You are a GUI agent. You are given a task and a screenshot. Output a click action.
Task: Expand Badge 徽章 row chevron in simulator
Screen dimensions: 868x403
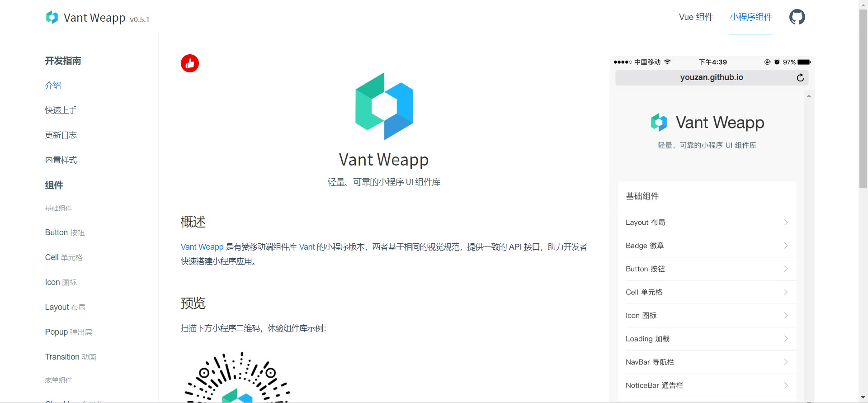coord(786,246)
